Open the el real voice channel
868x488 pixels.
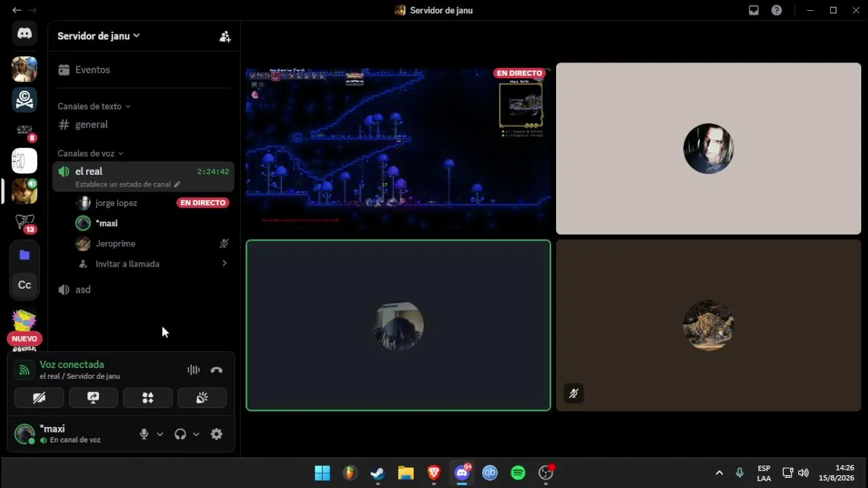click(x=144, y=177)
